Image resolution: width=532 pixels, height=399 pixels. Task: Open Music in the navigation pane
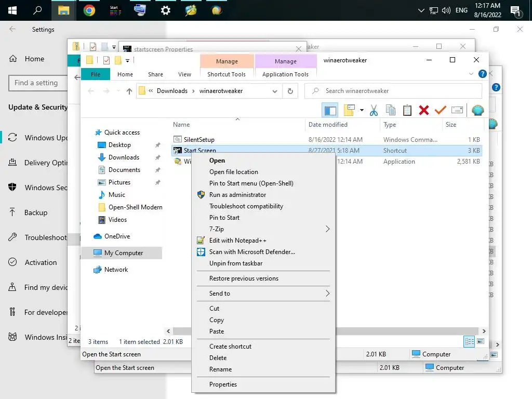click(x=116, y=195)
